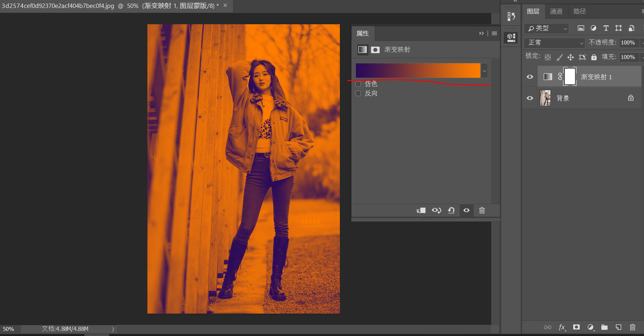Hide the 背景 layer
The image size is (644, 336).
pos(530,98)
